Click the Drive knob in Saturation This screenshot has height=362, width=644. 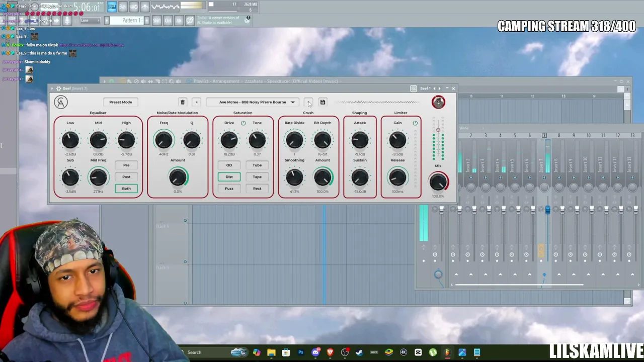pos(229,140)
